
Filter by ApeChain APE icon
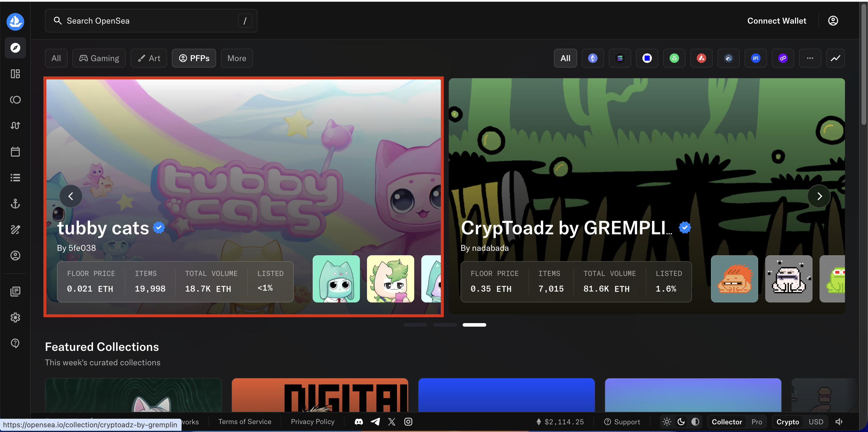coord(756,58)
